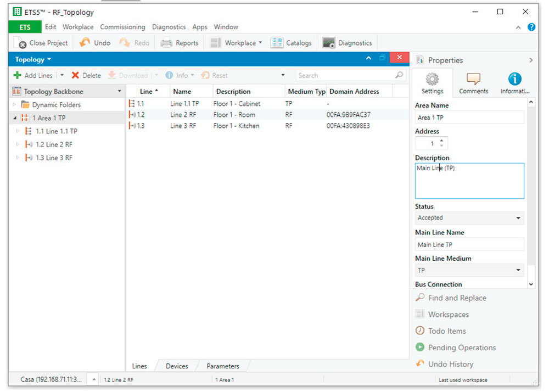
Task: Click Find and Replace magnifier icon
Action: pos(420,298)
